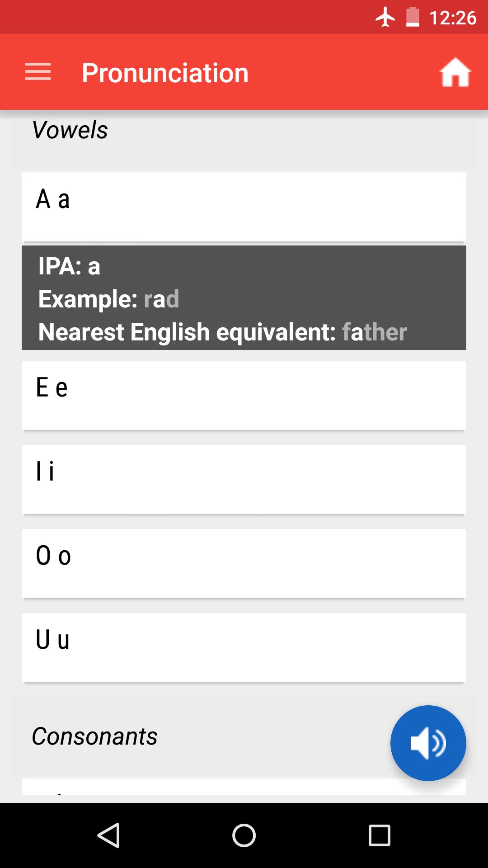Expand the 'E e' vowel entry
The height and width of the screenshot is (868, 488).
pos(244,394)
